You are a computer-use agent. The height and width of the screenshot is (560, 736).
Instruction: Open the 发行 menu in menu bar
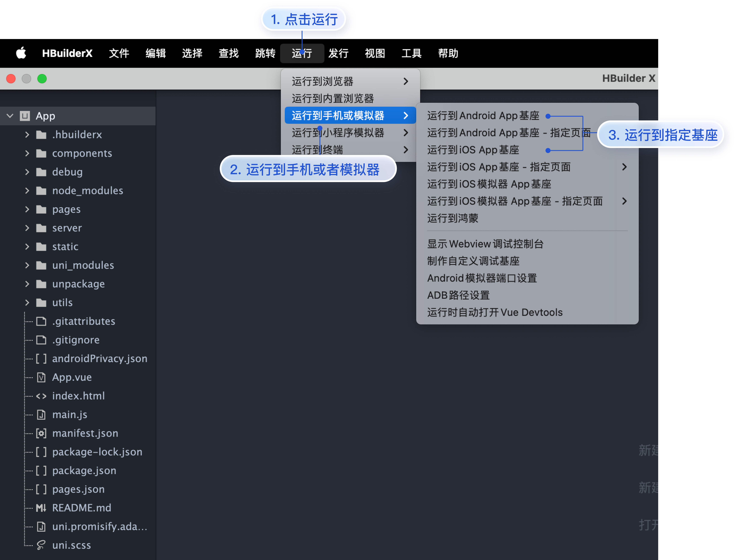pyautogui.click(x=338, y=53)
